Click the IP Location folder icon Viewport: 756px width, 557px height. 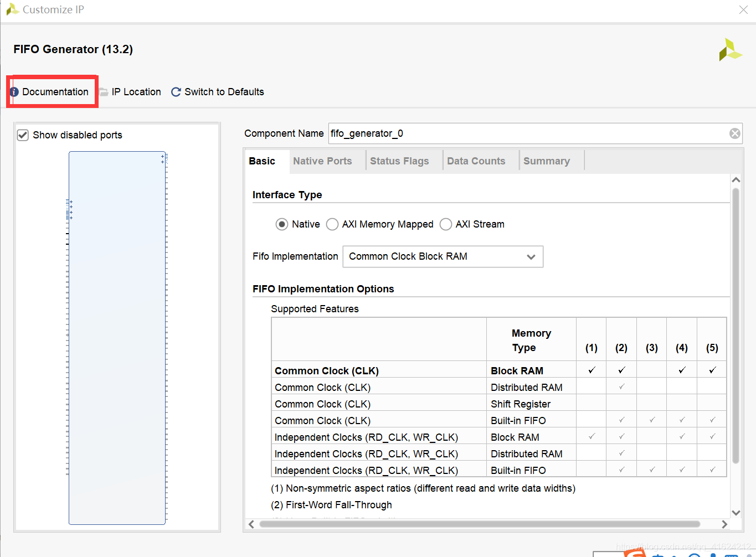coord(104,92)
